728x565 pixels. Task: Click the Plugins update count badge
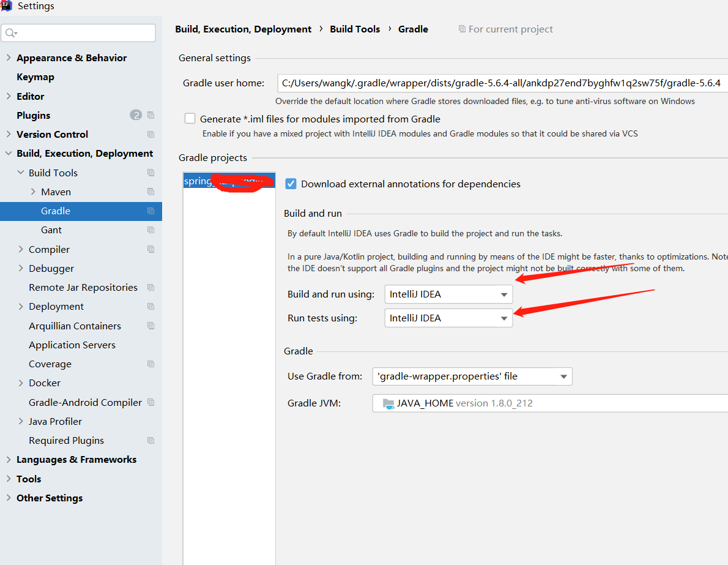pyautogui.click(x=136, y=115)
